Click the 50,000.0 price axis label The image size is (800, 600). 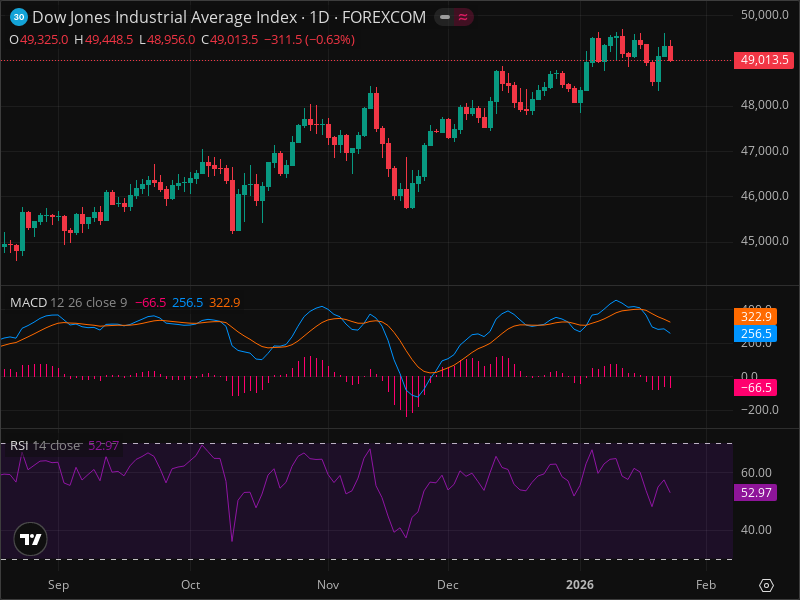[764, 15]
